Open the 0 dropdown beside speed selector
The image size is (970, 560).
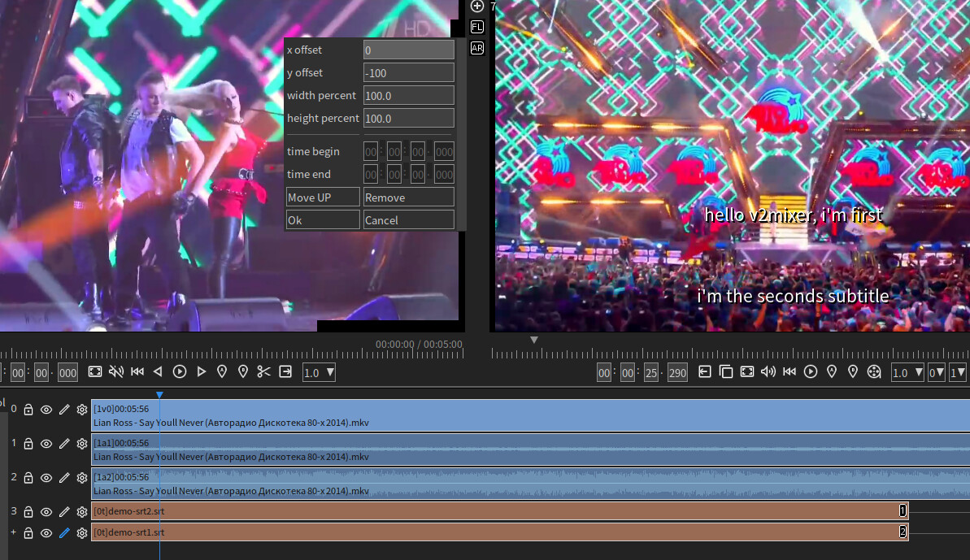click(937, 371)
